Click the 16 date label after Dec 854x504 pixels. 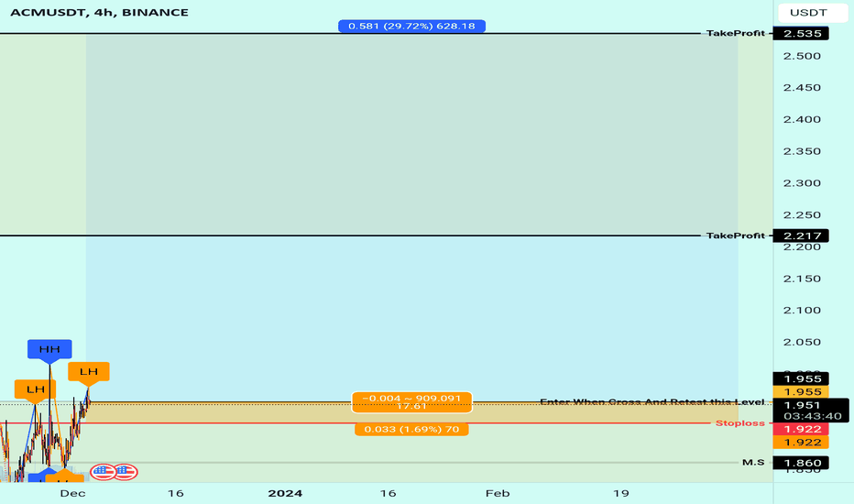tap(175, 493)
